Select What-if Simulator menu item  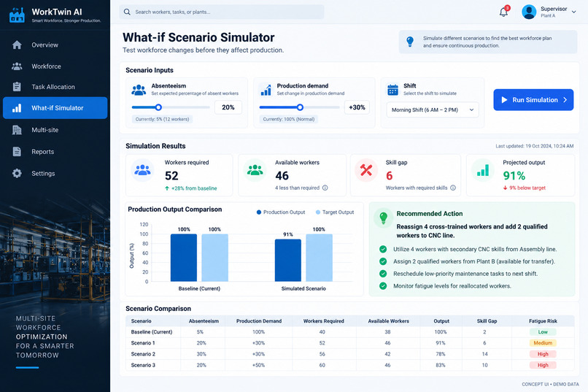55,108
